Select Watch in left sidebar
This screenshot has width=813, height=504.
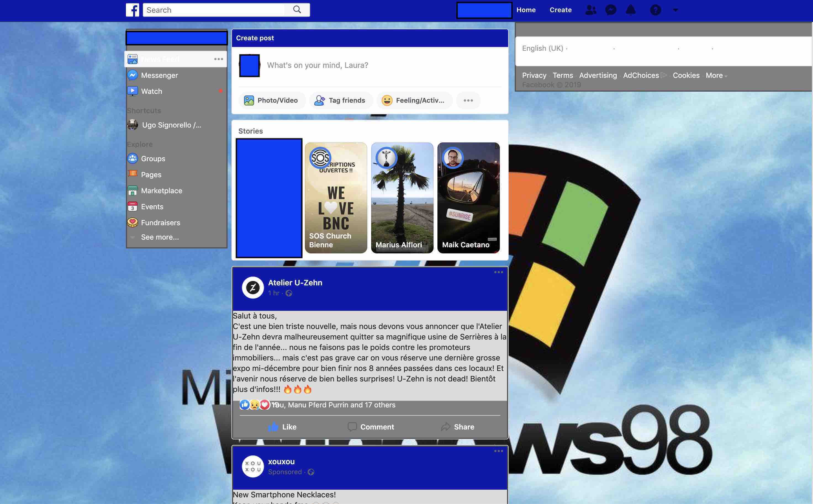point(151,91)
